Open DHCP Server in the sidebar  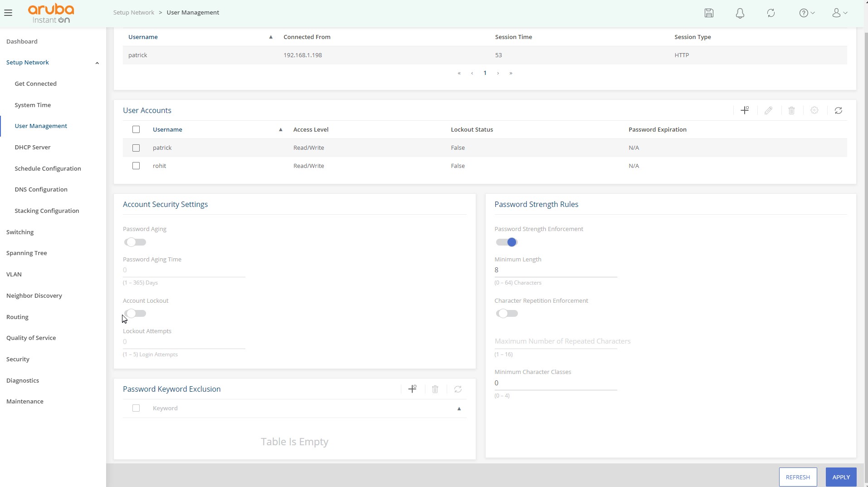pyautogui.click(x=33, y=147)
